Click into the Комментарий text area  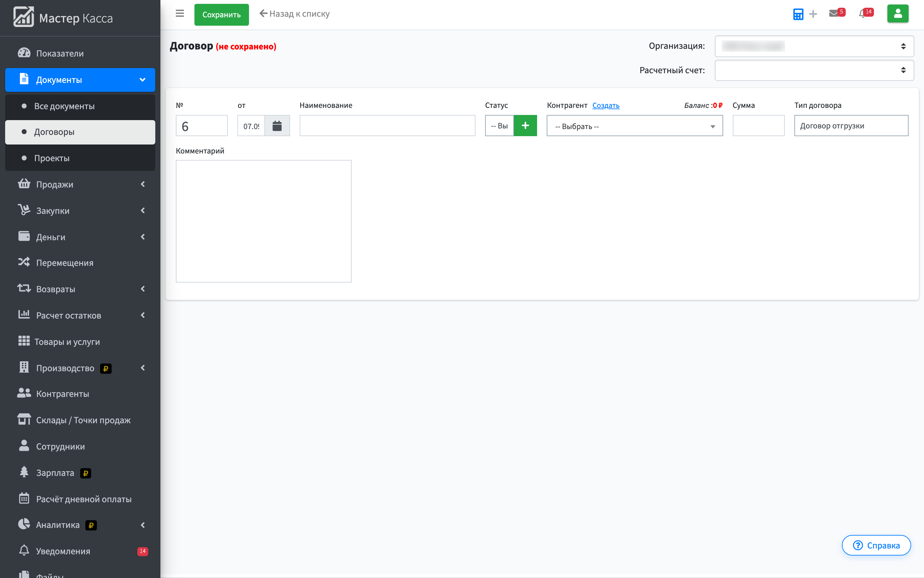coord(263,221)
